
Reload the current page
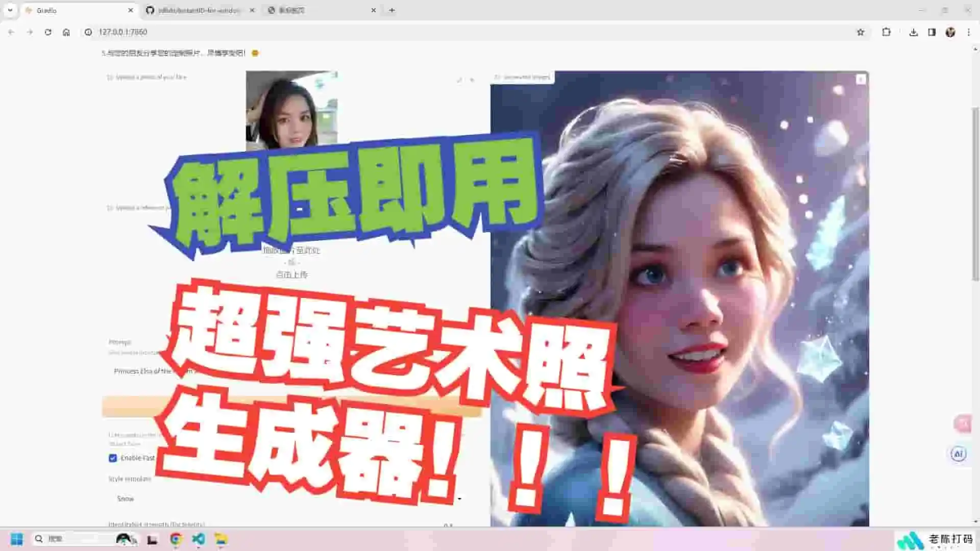[48, 32]
